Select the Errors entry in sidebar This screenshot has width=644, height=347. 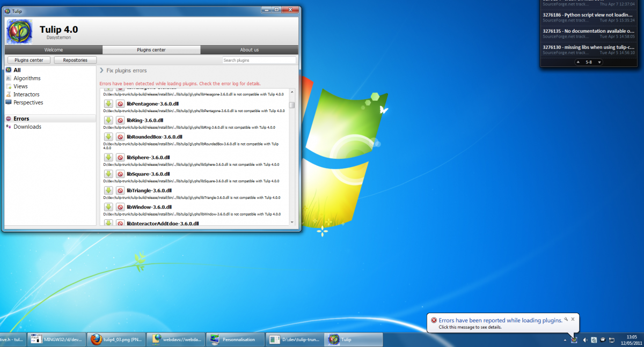point(50,119)
